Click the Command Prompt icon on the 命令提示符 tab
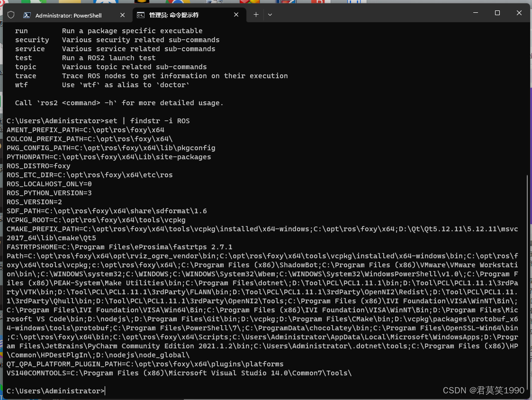This screenshot has height=400, width=532. point(141,15)
